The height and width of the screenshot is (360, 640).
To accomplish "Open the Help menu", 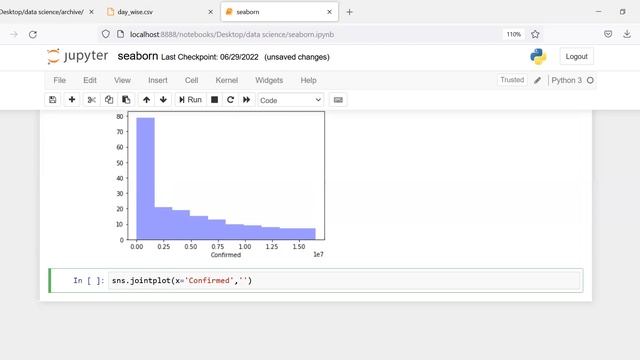I will pyautogui.click(x=309, y=80).
